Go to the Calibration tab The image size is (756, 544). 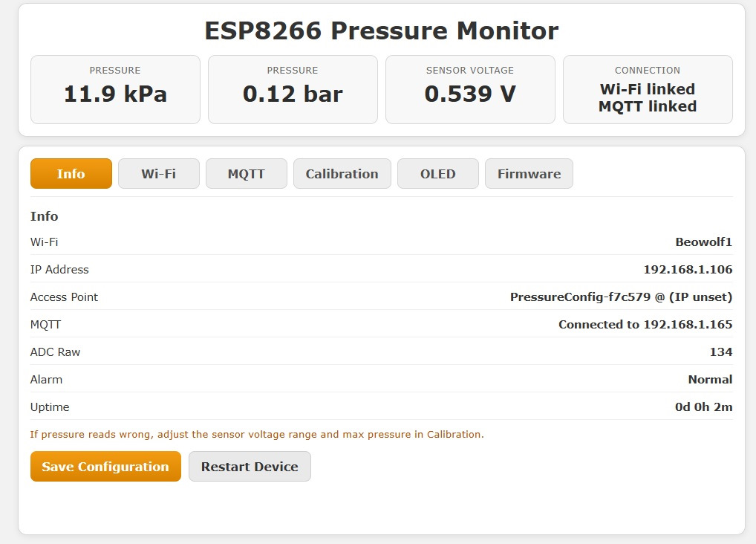[342, 174]
